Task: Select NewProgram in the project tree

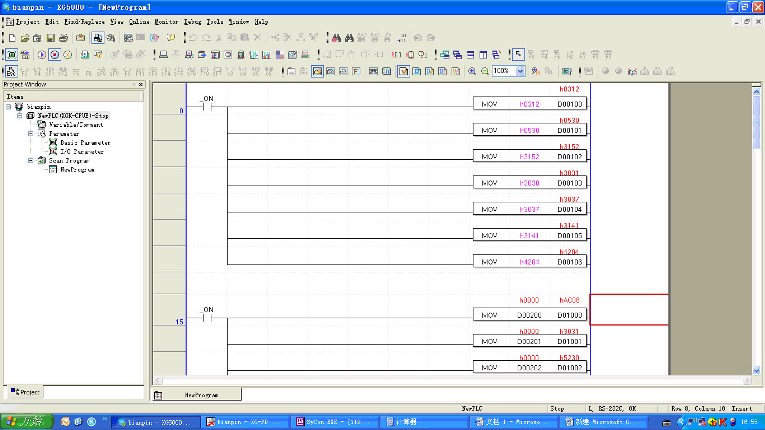Action: [x=76, y=169]
